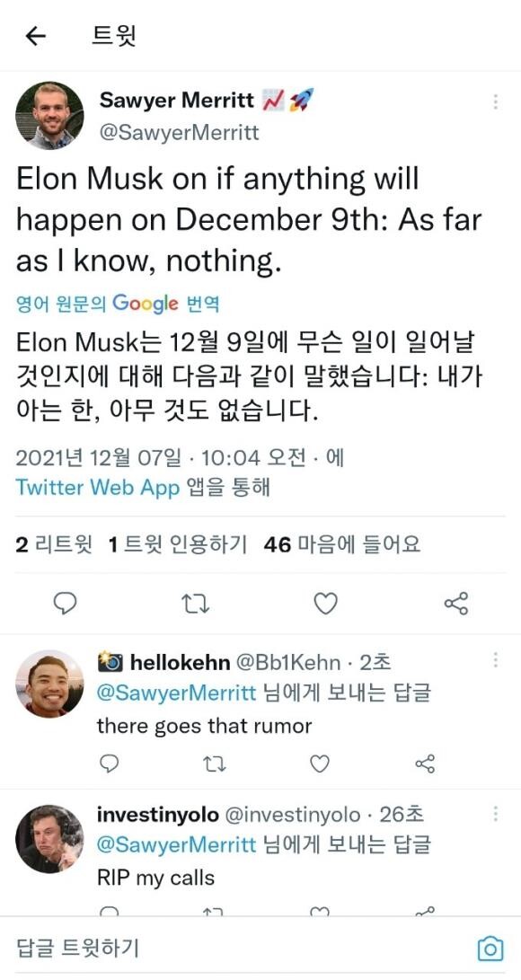Viewport: 521px width, 980px height.
Task: Open the Google translation source link
Action: click(x=118, y=305)
